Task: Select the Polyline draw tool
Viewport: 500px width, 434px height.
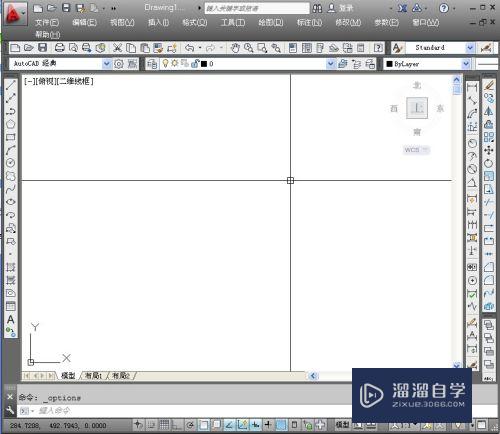Action: click(11, 110)
